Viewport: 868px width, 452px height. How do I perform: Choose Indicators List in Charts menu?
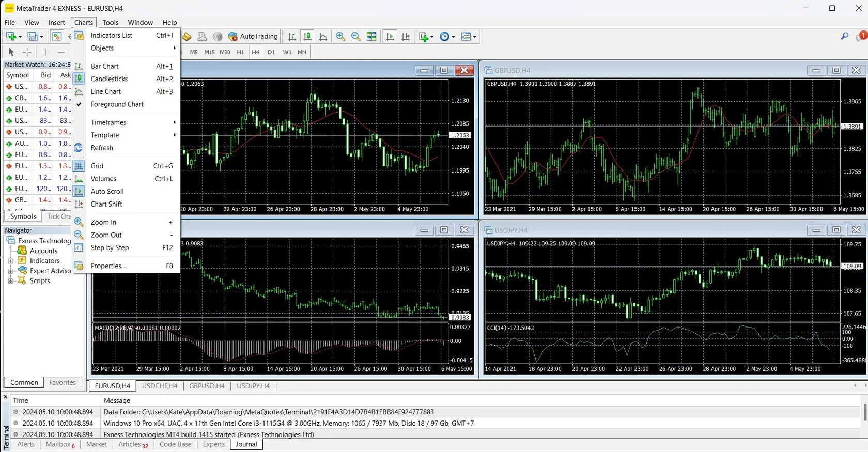click(126, 35)
